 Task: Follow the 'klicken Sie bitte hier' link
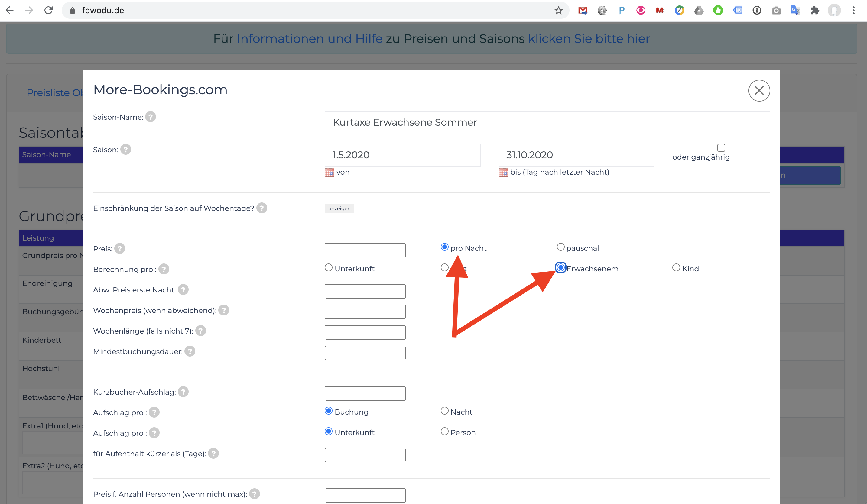[x=589, y=39]
